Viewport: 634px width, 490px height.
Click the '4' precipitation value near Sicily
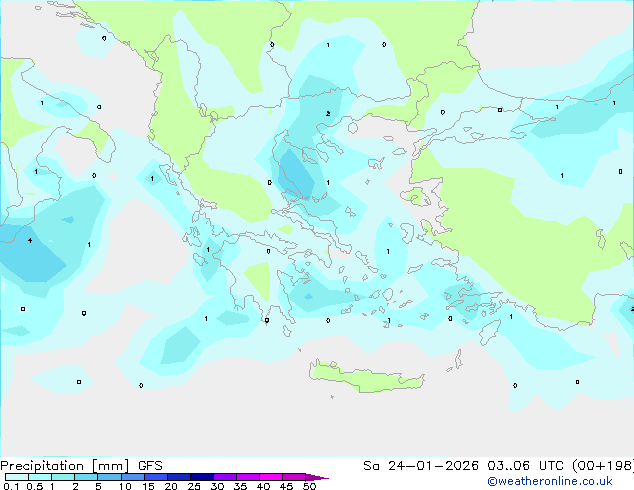point(30,241)
